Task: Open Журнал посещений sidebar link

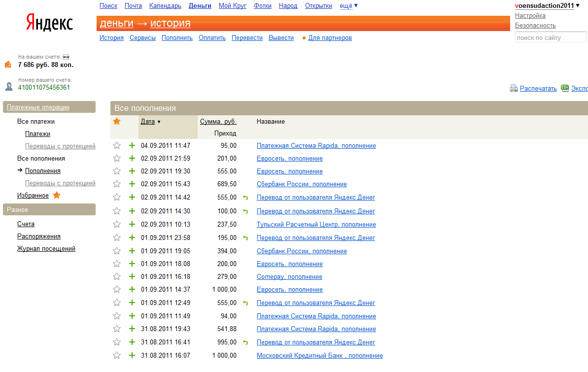Action: pos(46,249)
